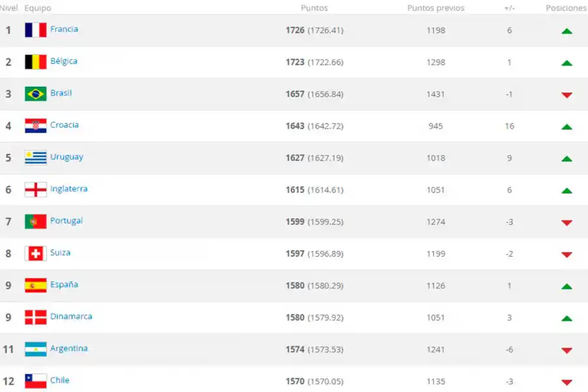
Task: Open the Portugal team link
Action: (66, 221)
